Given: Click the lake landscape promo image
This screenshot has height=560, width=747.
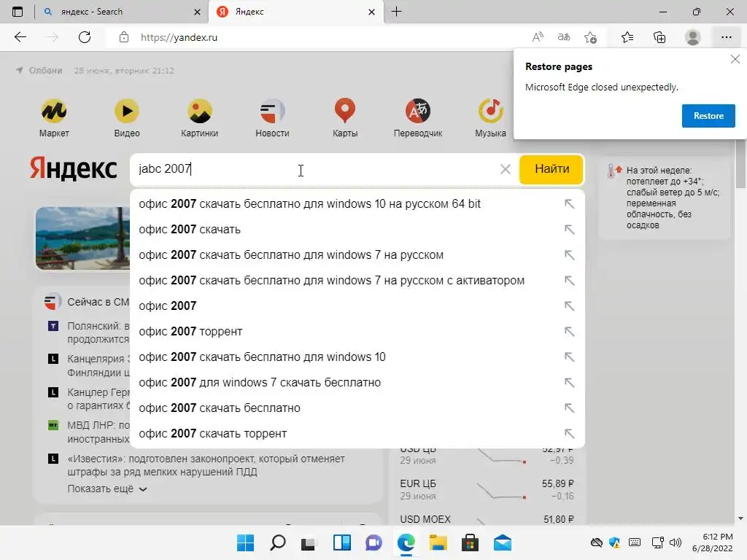Looking at the screenshot, I should coord(83,238).
